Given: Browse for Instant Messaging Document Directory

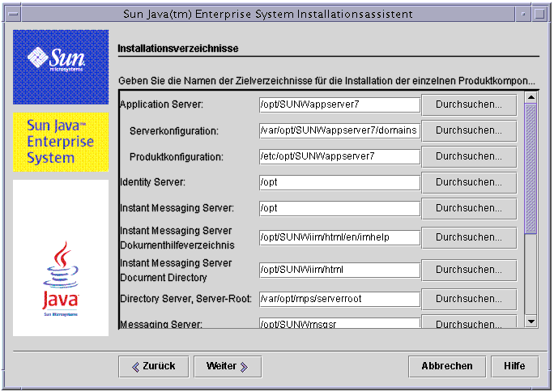Looking at the screenshot, I should (469, 270).
